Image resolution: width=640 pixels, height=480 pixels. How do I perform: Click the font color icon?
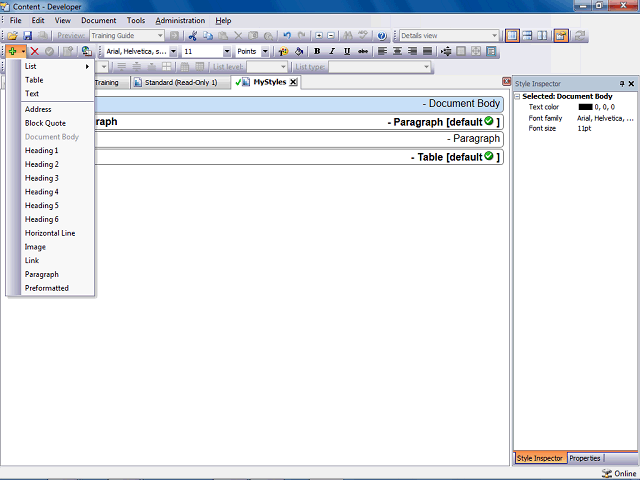[283, 51]
